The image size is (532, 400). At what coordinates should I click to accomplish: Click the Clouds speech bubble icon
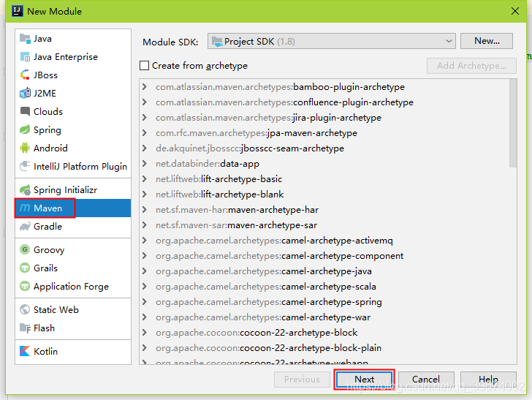[x=25, y=111]
